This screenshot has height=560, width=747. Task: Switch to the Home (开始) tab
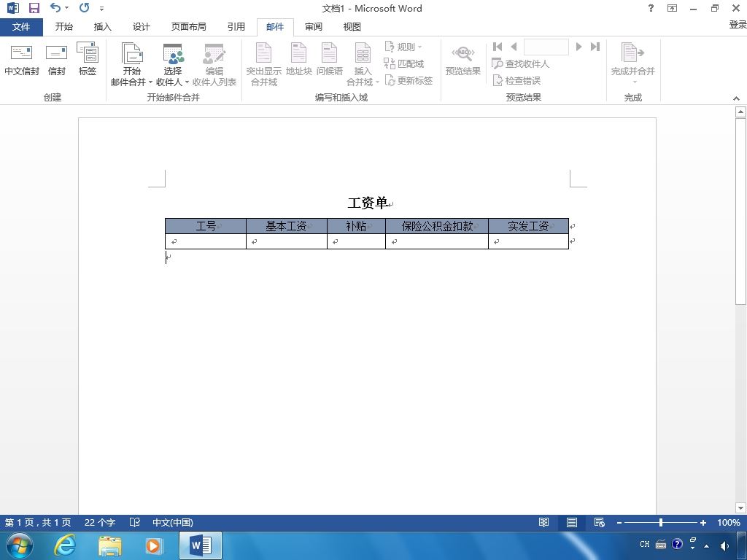click(64, 27)
